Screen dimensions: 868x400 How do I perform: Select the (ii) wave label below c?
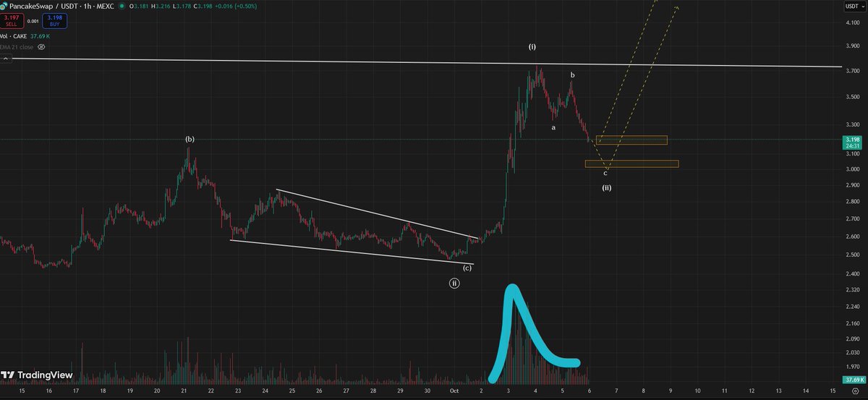click(x=607, y=188)
